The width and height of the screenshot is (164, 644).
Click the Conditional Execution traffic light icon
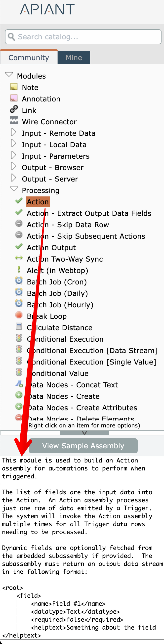tap(19, 338)
